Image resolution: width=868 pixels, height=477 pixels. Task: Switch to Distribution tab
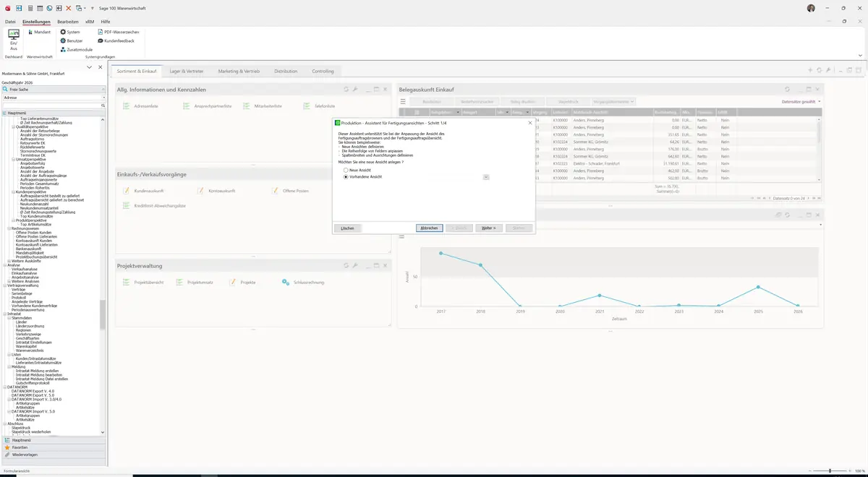click(x=286, y=72)
